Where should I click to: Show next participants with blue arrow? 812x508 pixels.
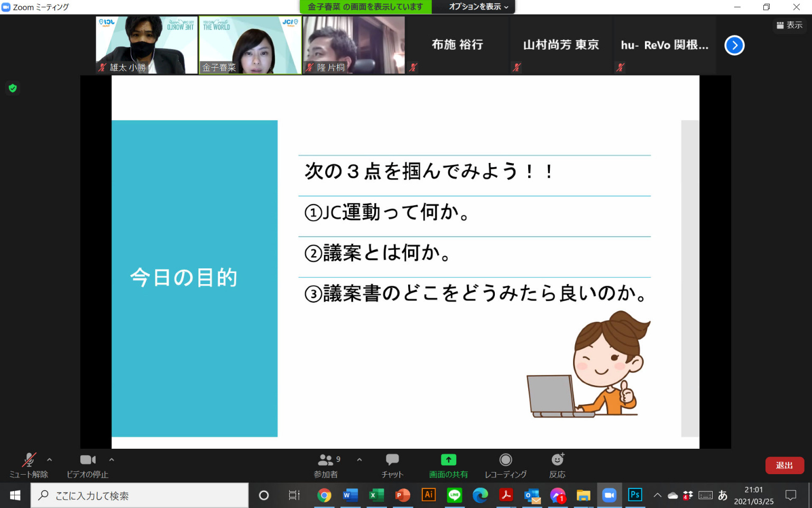(734, 46)
